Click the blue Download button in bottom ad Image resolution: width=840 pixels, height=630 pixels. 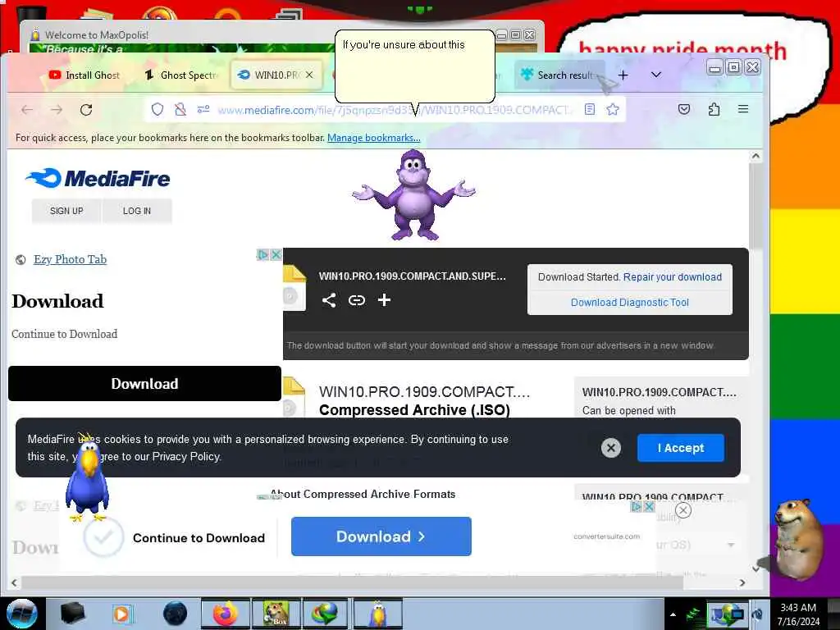(381, 536)
